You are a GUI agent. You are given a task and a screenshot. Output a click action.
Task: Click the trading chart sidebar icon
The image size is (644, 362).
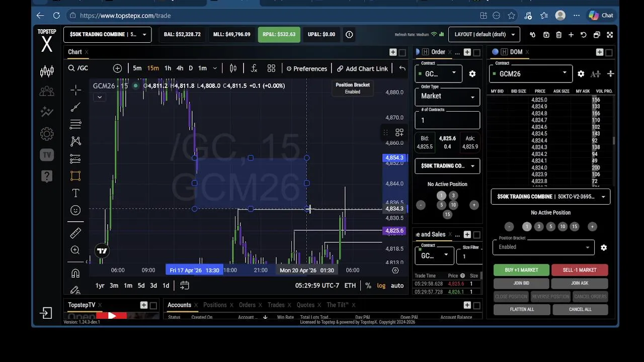(x=47, y=71)
